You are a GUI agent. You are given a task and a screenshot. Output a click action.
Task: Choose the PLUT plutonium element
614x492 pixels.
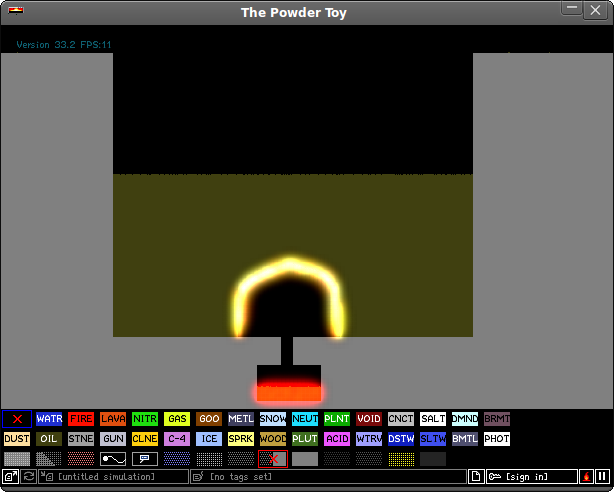pyautogui.click(x=305, y=439)
